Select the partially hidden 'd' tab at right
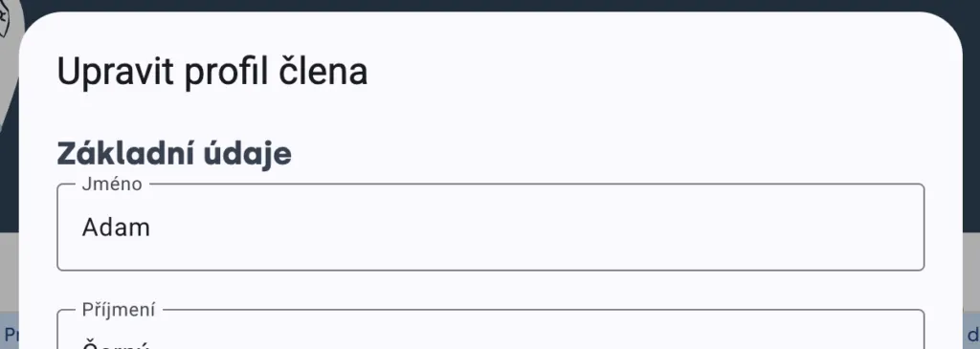 (x=972, y=334)
